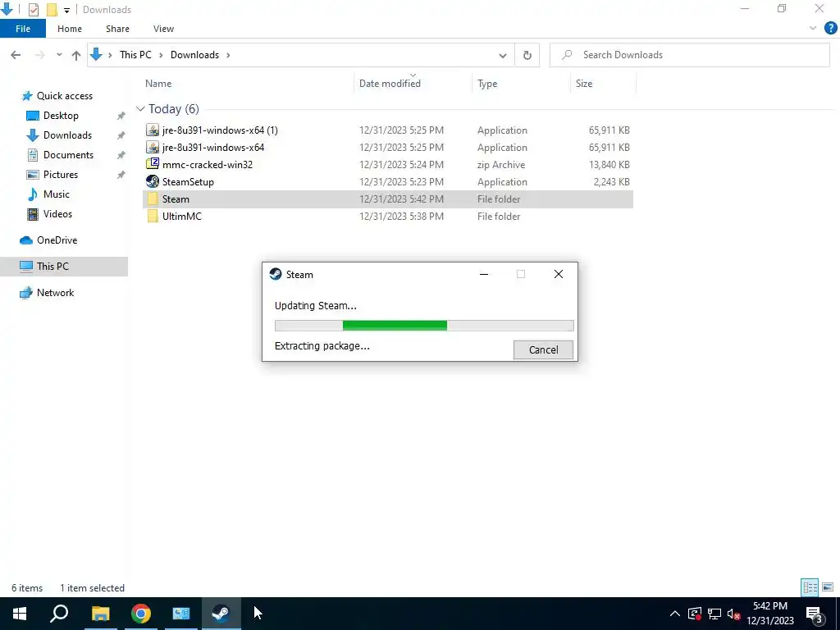Click the download arrow title bar icon
Screen dimensions: 840x630
pos(7,9)
